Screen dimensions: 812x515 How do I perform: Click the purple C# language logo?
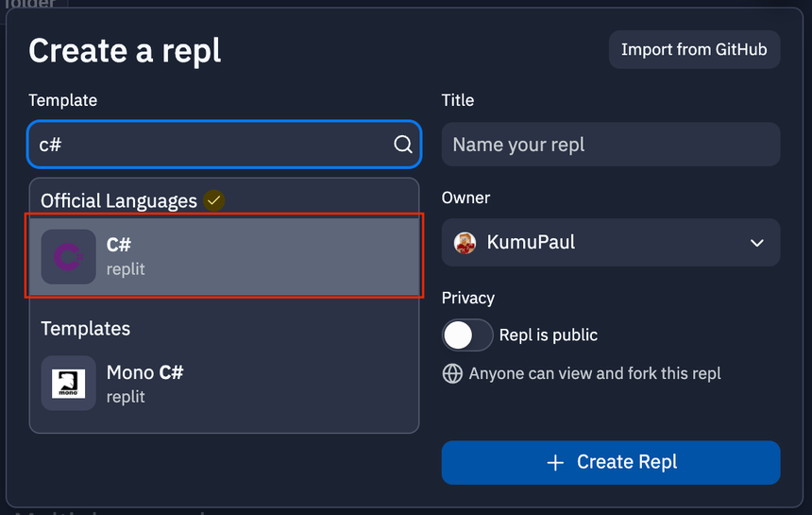68,256
